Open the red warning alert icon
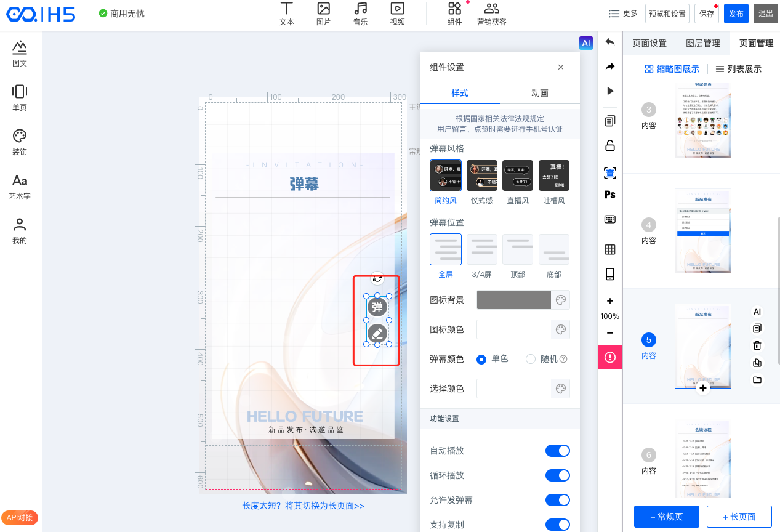This screenshot has height=532, width=780. [610, 357]
